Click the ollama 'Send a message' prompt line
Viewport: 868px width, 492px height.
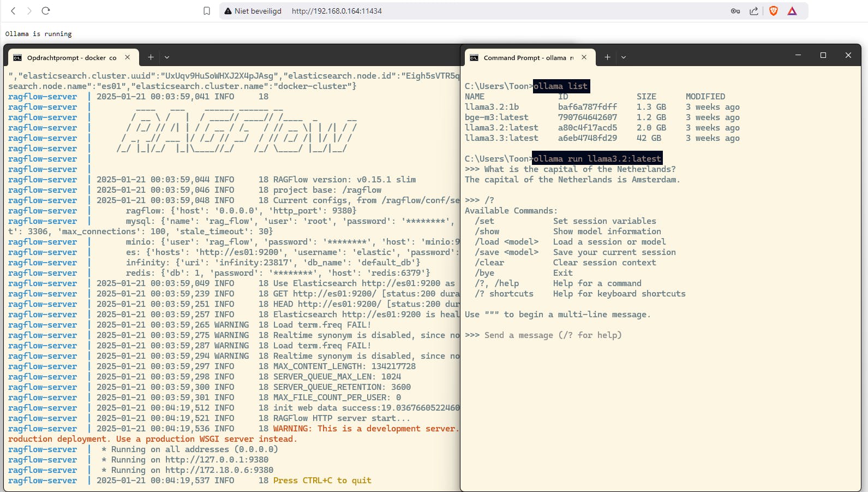(x=553, y=335)
